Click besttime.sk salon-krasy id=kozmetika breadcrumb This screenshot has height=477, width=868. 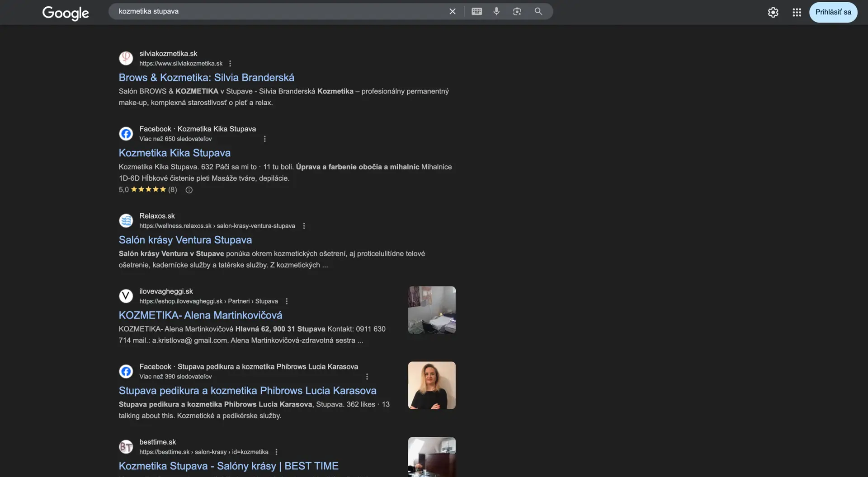204,452
